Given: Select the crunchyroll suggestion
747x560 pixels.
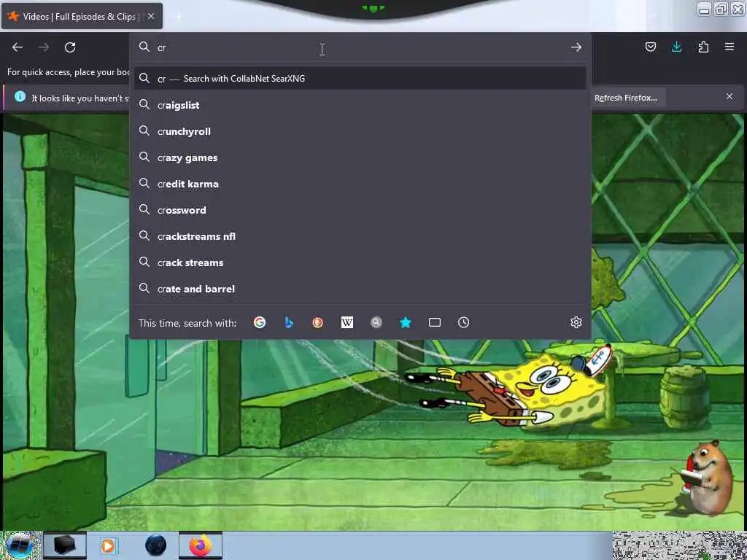Looking at the screenshot, I should pyautogui.click(x=360, y=131).
